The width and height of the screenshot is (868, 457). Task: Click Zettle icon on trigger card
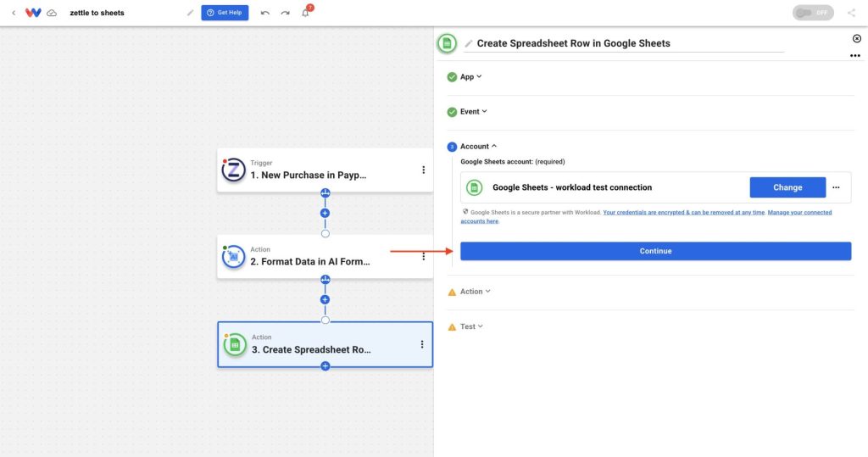point(234,170)
